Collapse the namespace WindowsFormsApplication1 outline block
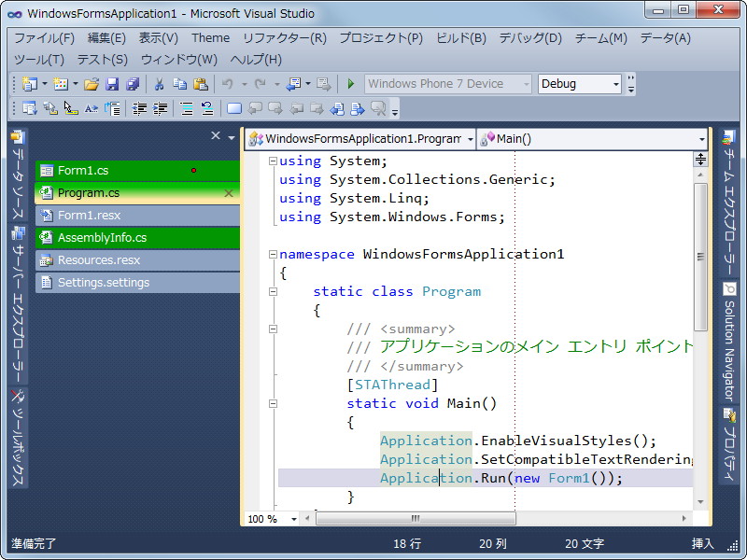This screenshot has width=747, height=560. [273, 254]
